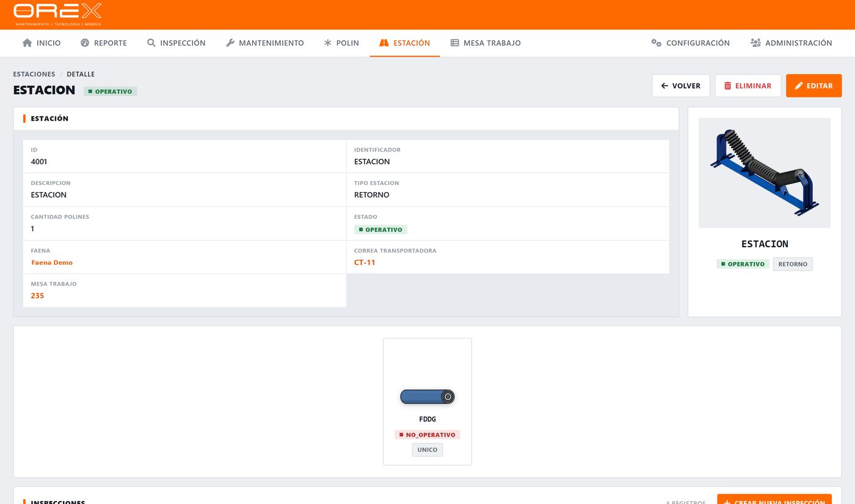Click the pencil icon in Editar
This screenshot has height=504, width=855.
[x=799, y=86]
